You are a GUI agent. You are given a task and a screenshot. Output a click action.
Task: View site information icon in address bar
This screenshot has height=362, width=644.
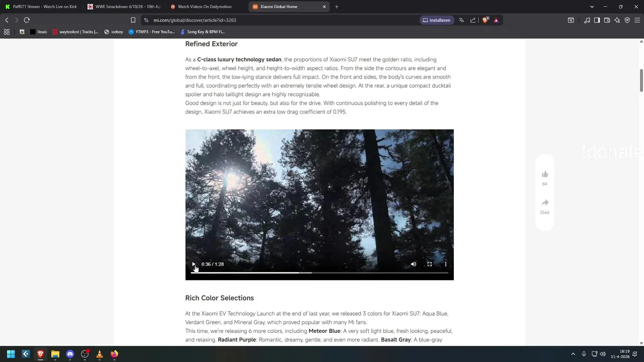146,20
